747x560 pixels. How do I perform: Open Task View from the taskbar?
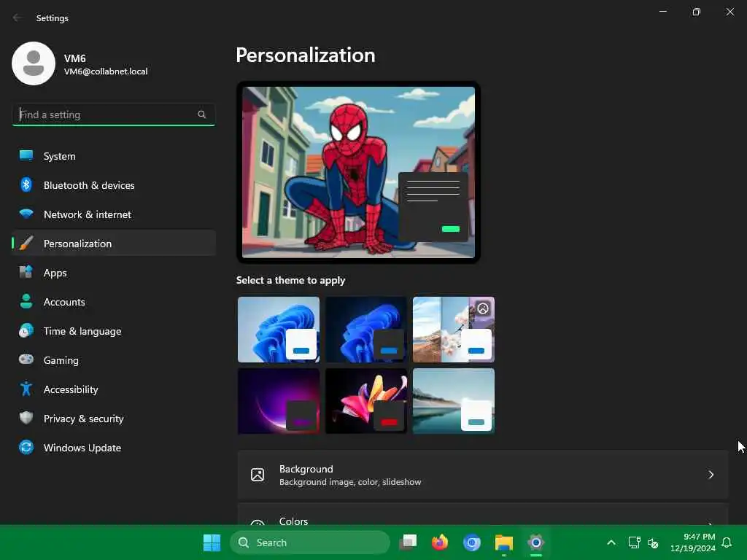point(408,542)
